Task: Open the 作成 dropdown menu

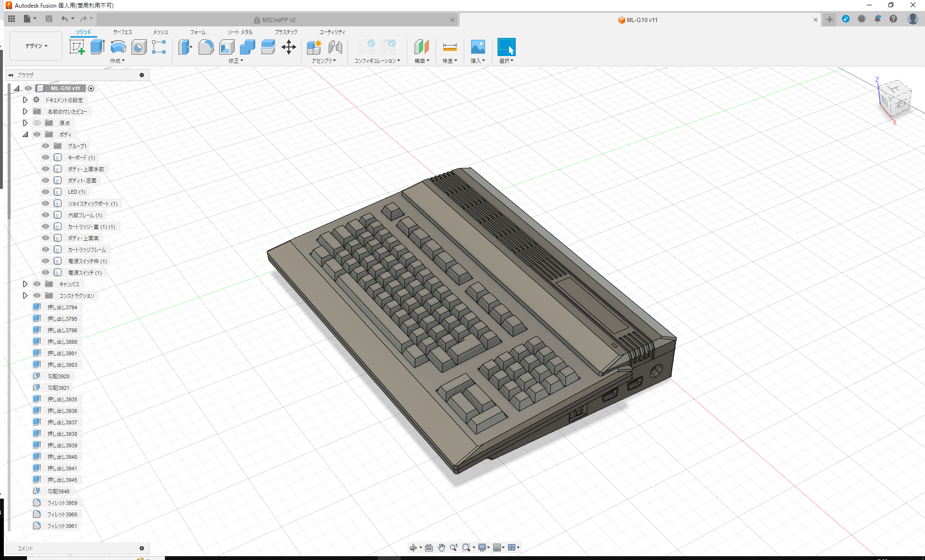Action: point(118,61)
